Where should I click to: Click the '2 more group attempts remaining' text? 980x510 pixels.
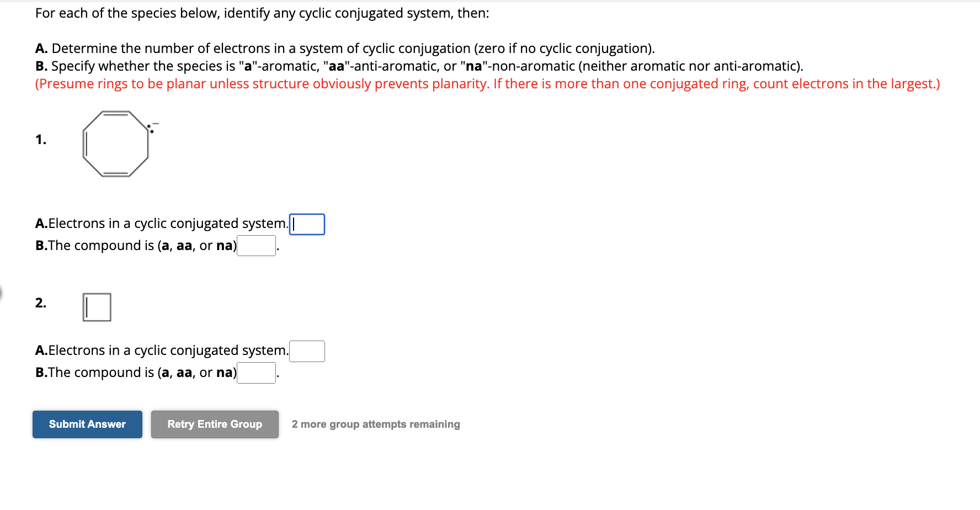pyautogui.click(x=376, y=424)
